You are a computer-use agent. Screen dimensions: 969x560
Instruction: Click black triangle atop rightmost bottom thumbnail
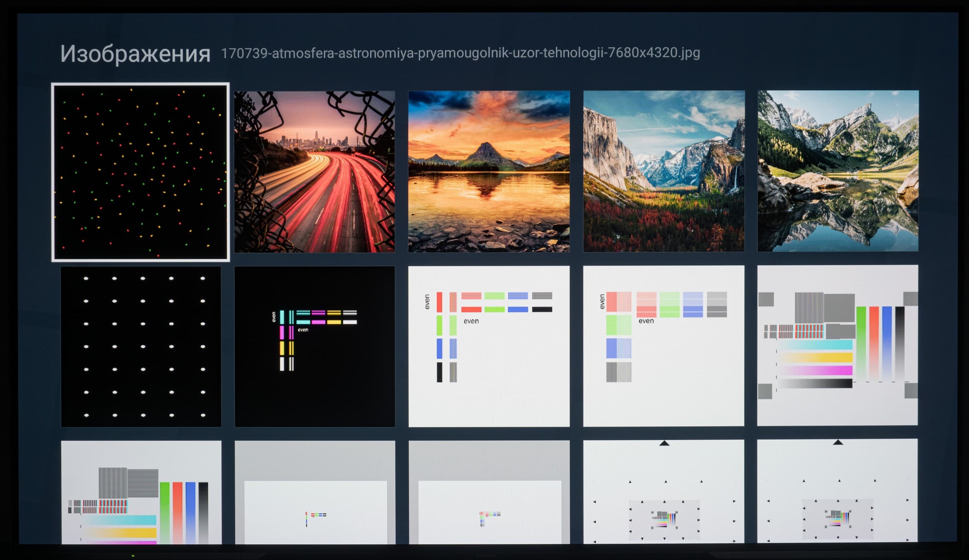838,442
